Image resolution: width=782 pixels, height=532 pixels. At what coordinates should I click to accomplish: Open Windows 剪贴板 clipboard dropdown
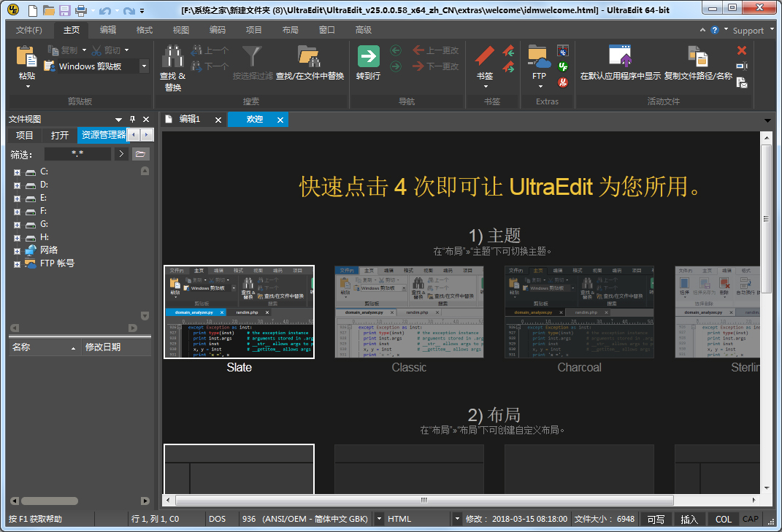click(x=144, y=66)
